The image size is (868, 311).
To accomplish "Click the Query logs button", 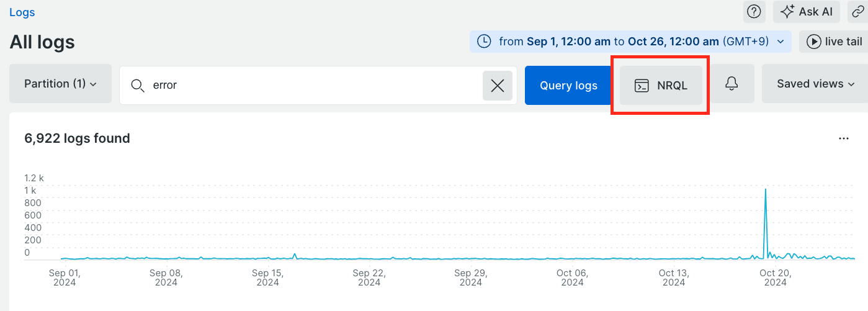I will point(568,86).
